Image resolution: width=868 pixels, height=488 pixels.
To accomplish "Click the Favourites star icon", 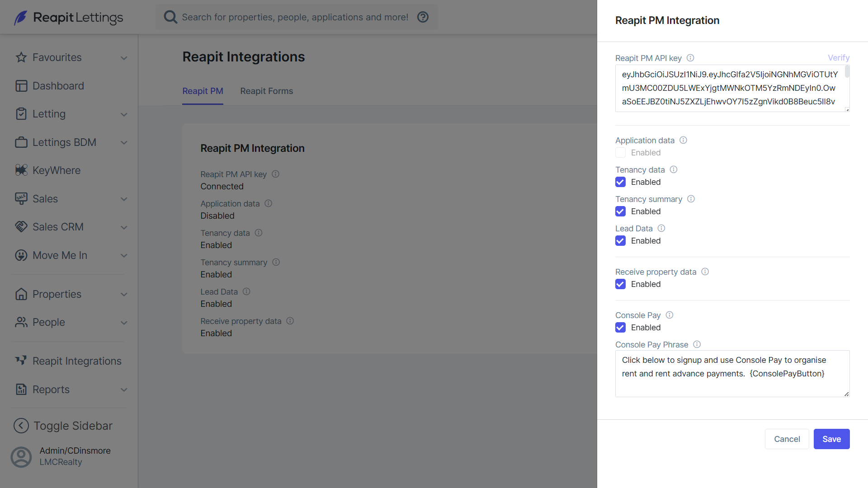I will coord(21,57).
